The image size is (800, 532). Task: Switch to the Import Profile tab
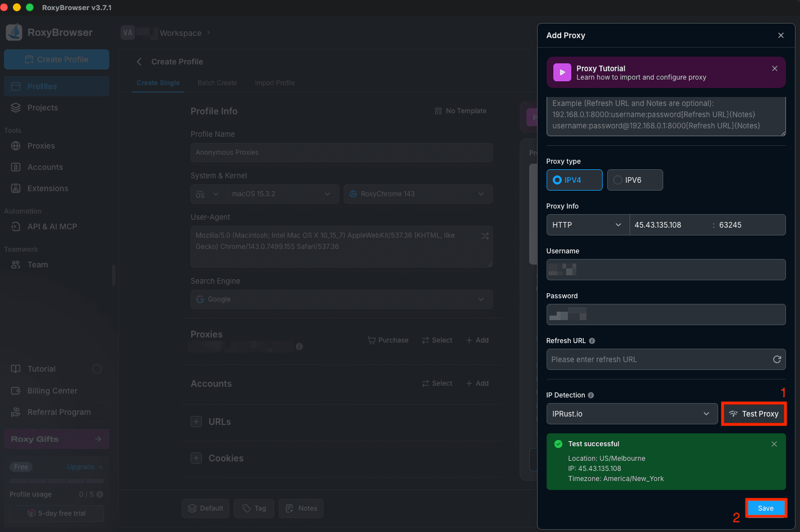coord(274,82)
